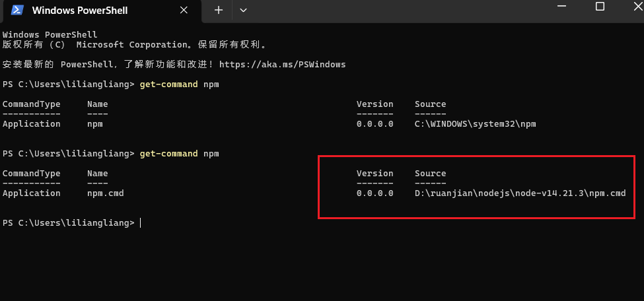
Task: Click the second 'Source' column header
Action: coord(430,174)
